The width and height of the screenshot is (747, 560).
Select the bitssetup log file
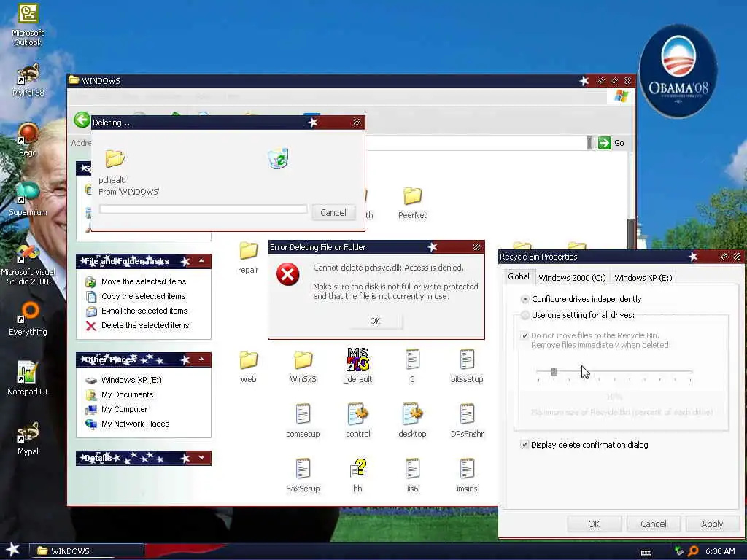click(467, 366)
